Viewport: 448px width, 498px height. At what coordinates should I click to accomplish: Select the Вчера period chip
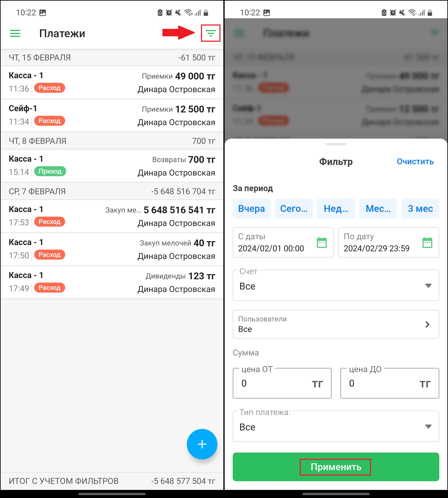pos(251,209)
